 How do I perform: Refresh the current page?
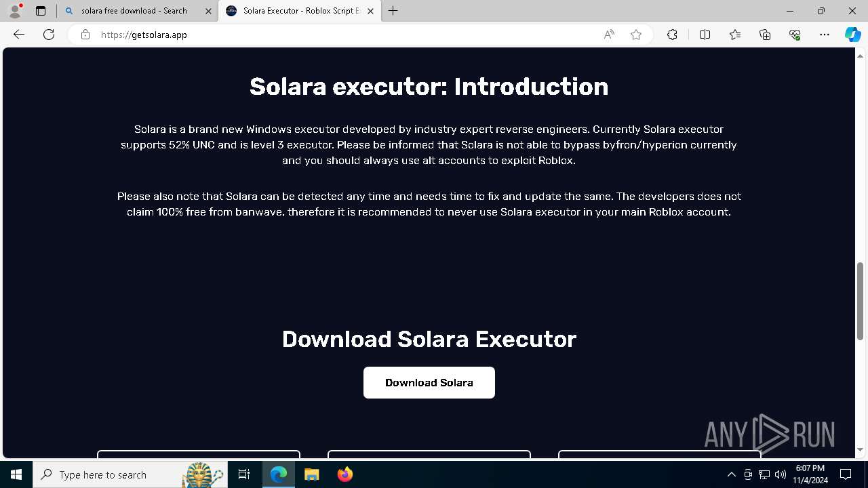(49, 35)
